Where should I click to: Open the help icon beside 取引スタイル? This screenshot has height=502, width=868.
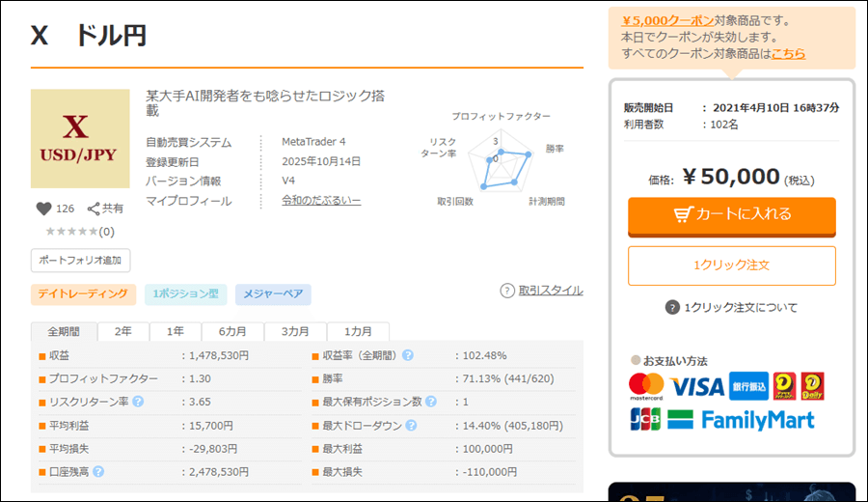click(507, 291)
